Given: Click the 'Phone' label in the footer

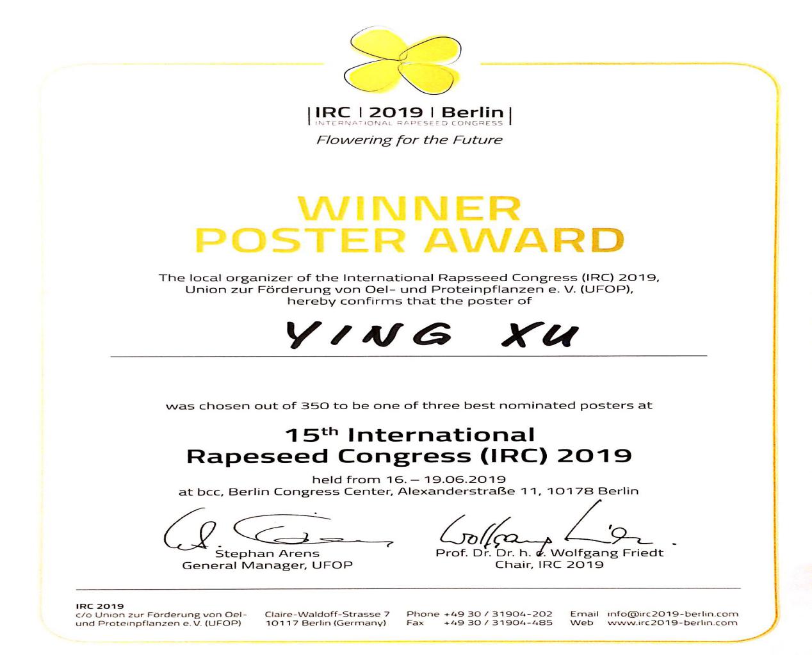Looking at the screenshot, I should [423, 614].
